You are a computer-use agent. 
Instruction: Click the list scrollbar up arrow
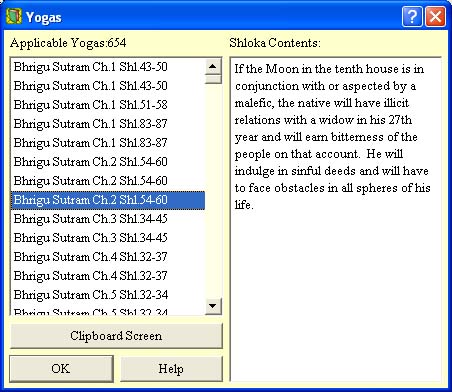point(213,67)
